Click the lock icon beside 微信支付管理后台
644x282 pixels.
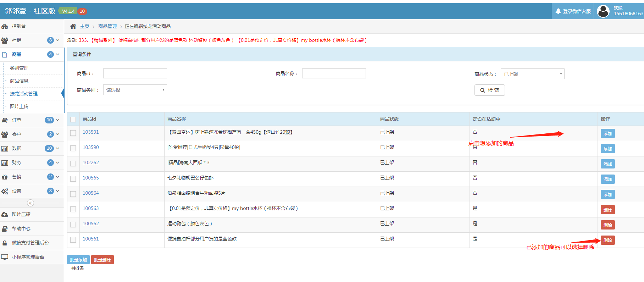(x=5, y=243)
